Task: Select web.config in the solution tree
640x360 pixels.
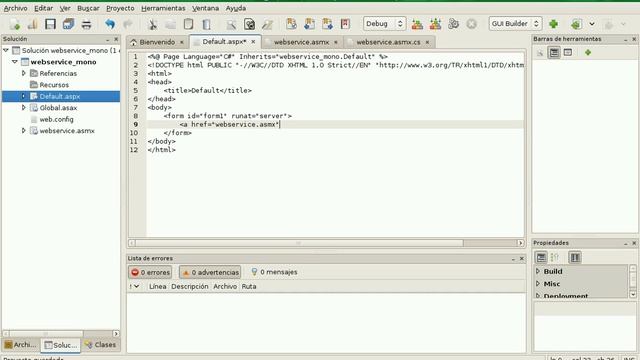Action: (x=56, y=119)
